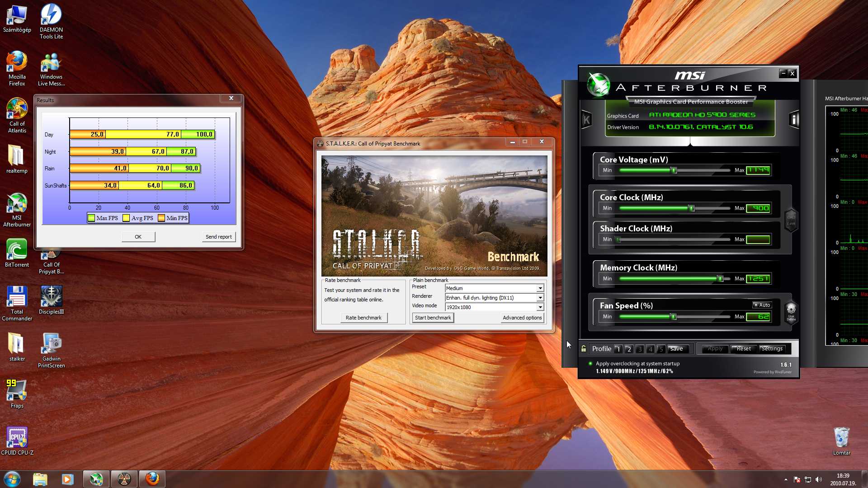
Task: Select Windows Live Messenger desktop icon
Action: [51, 69]
